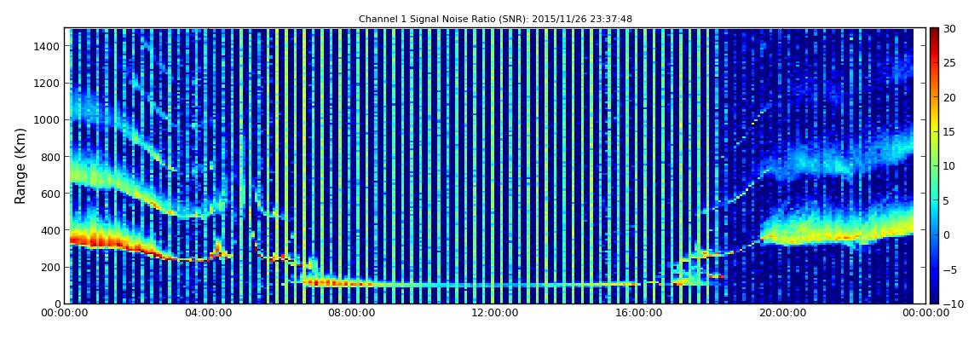Click the colorbar value 30
This screenshot has width=980, height=347.
click(x=949, y=28)
